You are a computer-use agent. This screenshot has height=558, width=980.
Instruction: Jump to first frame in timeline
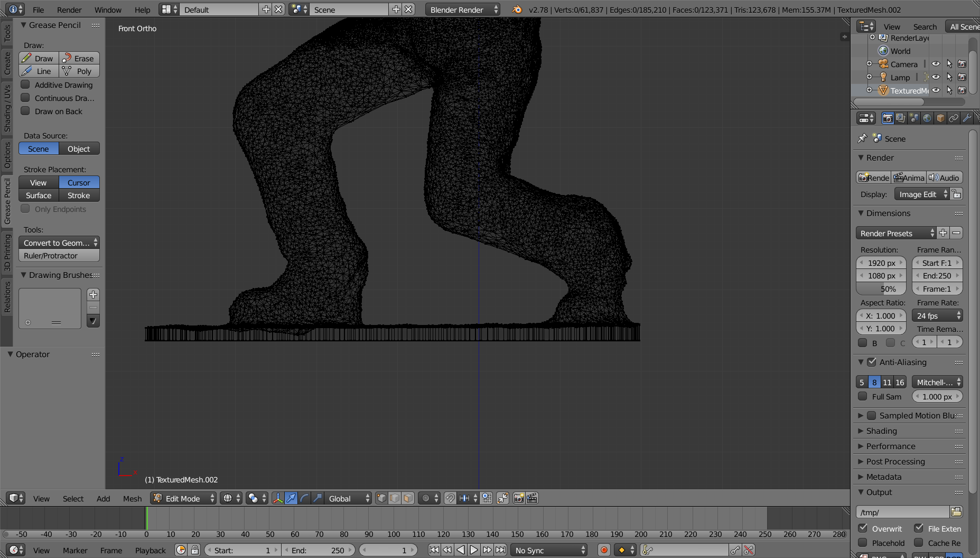tap(434, 550)
